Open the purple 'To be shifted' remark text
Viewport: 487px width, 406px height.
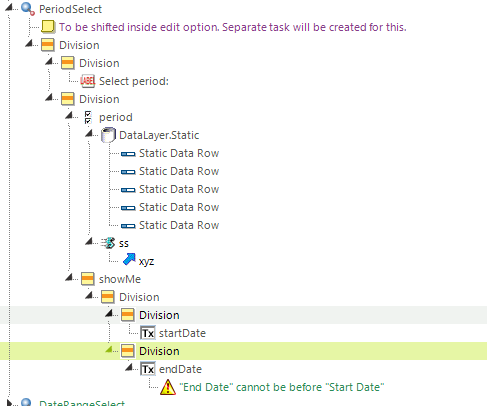point(233,27)
